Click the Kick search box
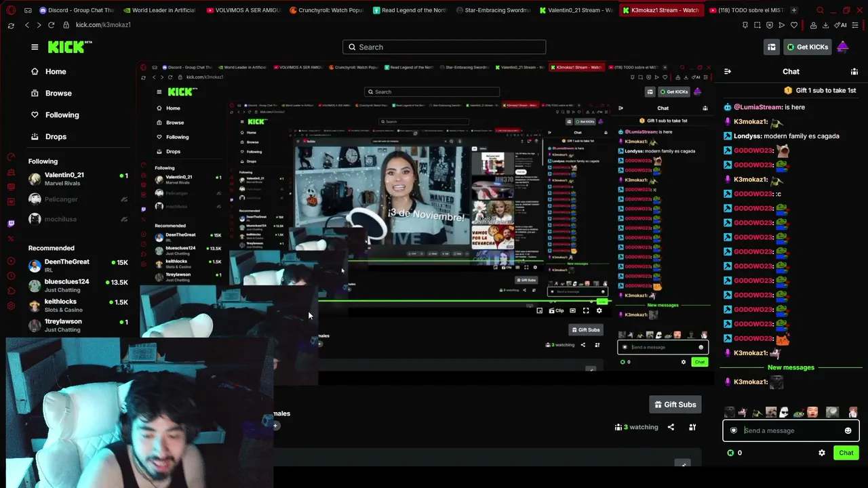 (444, 47)
